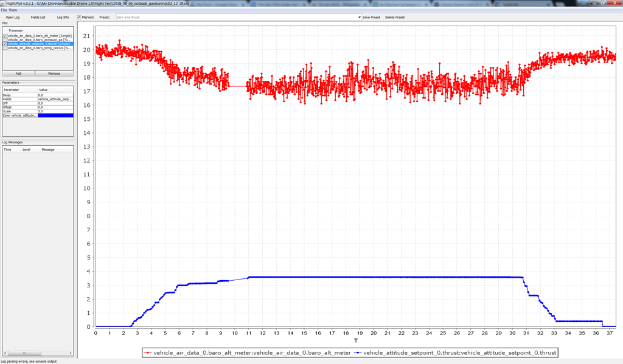
Task: Enable the baro_pressure_pa processor checkbox
Action: tap(5, 40)
